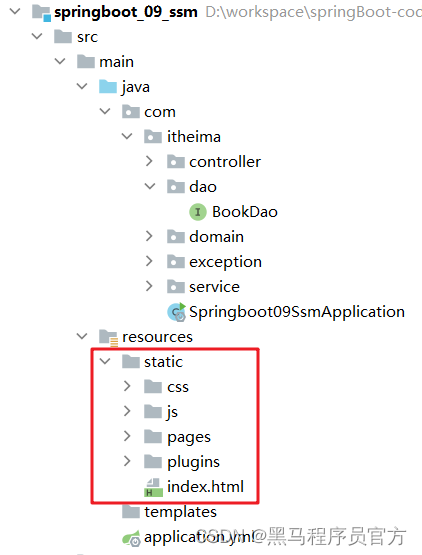Select the templates folder
Viewport: 422px width, 555px height.
tap(169, 512)
